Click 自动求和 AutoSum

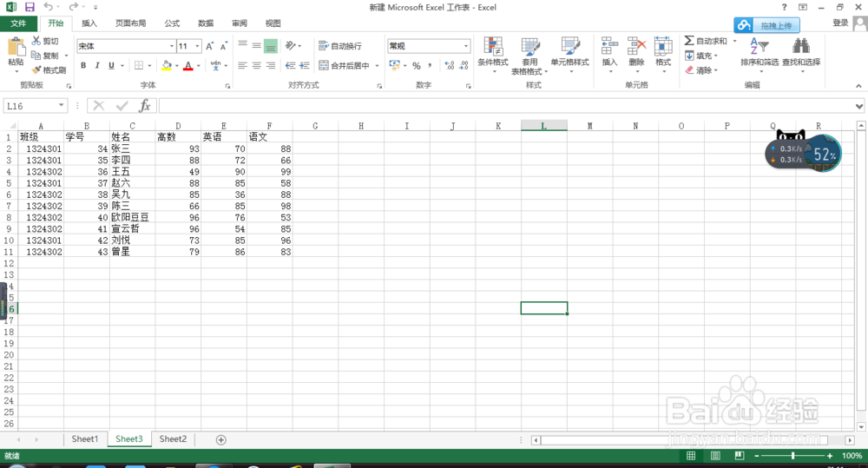coord(706,41)
